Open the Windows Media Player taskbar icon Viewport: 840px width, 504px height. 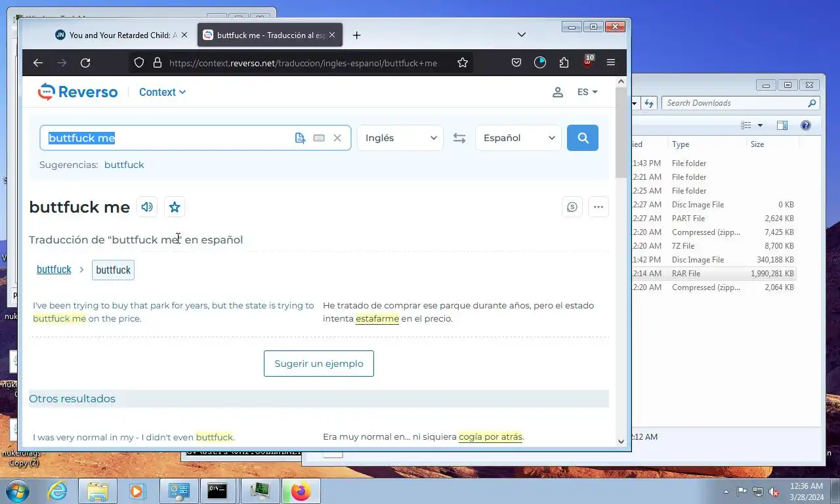point(138,491)
